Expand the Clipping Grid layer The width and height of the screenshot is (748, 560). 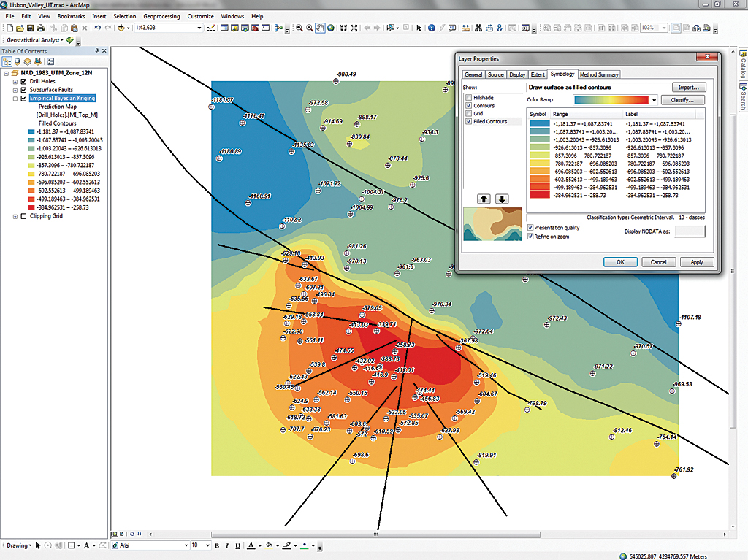click(15, 217)
